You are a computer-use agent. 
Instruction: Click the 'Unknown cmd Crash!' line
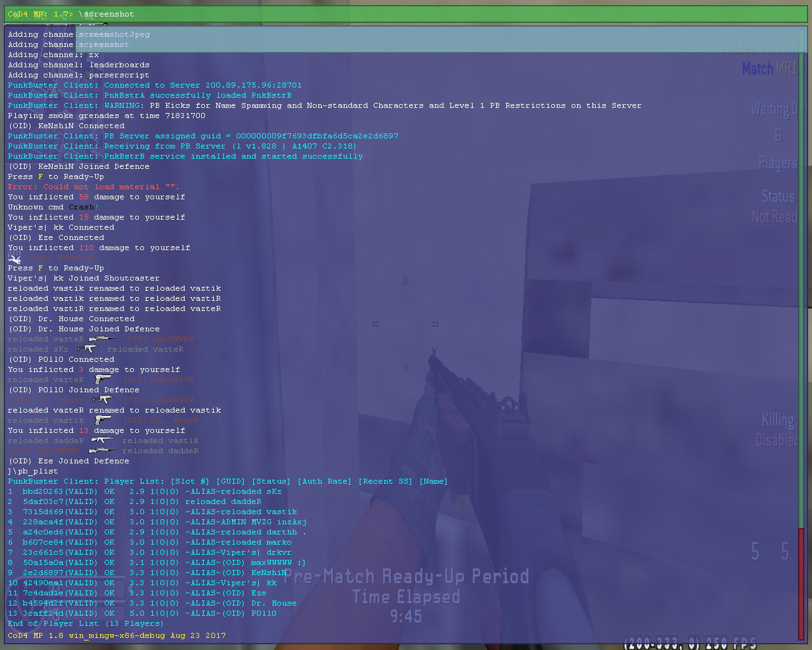pos(53,207)
